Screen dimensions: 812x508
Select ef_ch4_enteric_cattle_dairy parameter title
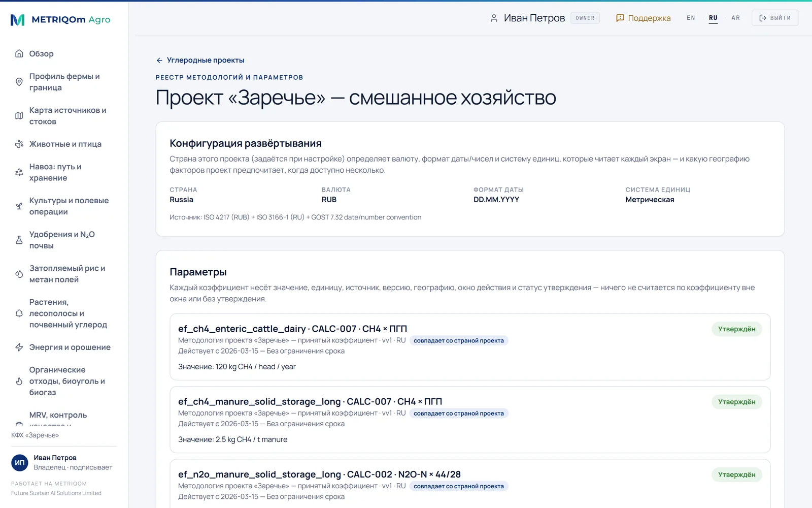tap(292, 329)
